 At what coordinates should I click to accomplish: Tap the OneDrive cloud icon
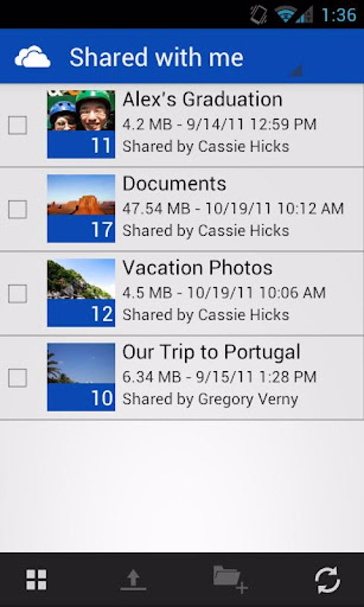32,57
